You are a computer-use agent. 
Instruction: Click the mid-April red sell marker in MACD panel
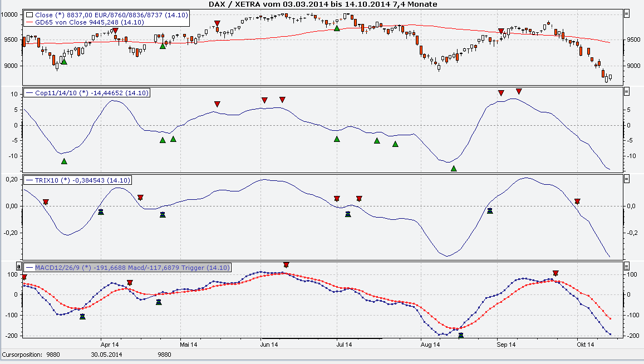click(x=130, y=283)
